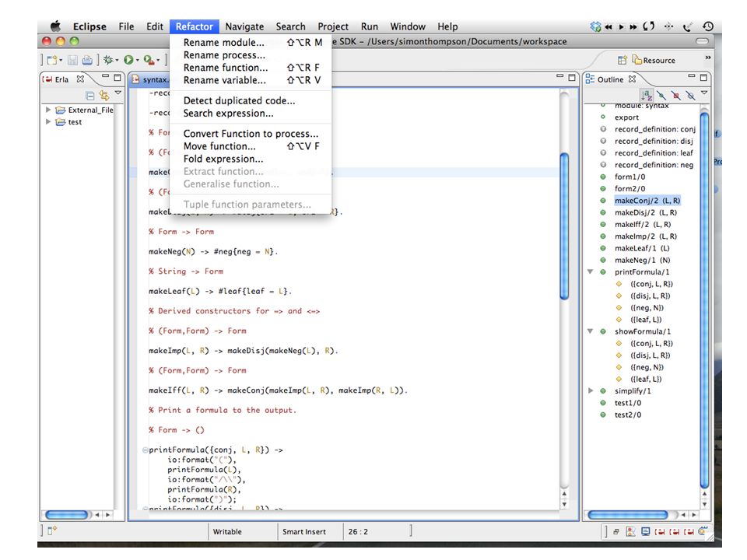747x560 pixels.
Task: Select Search expression... menu entry
Action: tap(251, 114)
